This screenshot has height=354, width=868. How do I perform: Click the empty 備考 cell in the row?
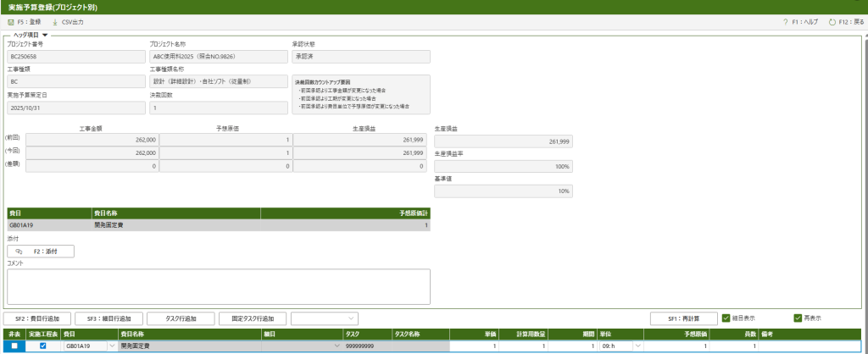tap(811, 346)
